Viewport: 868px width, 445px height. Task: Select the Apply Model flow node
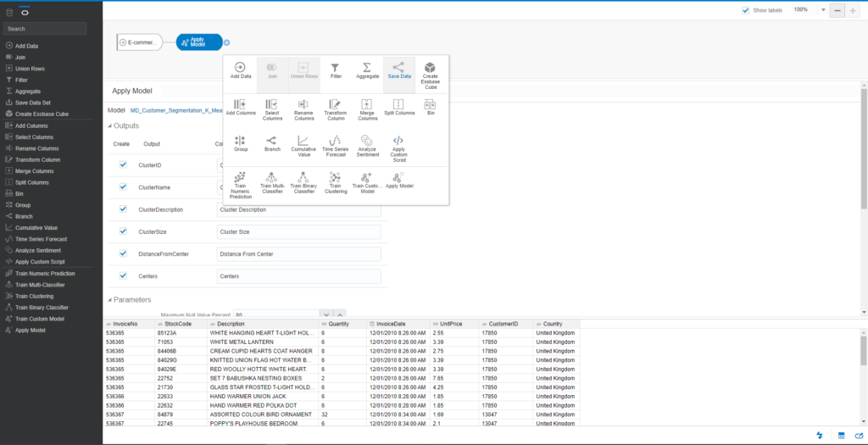pos(199,42)
